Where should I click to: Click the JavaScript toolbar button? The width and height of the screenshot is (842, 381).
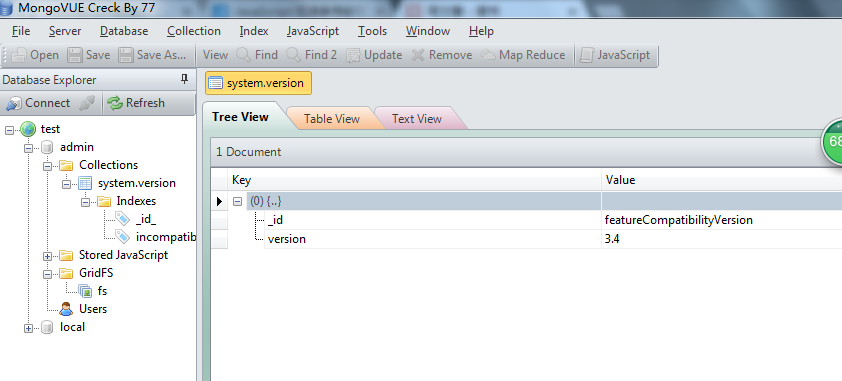click(615, 55)
